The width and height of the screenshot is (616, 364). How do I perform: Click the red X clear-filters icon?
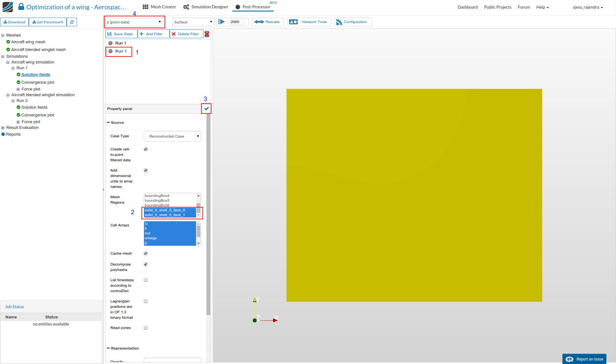click(x=207, y=34)
